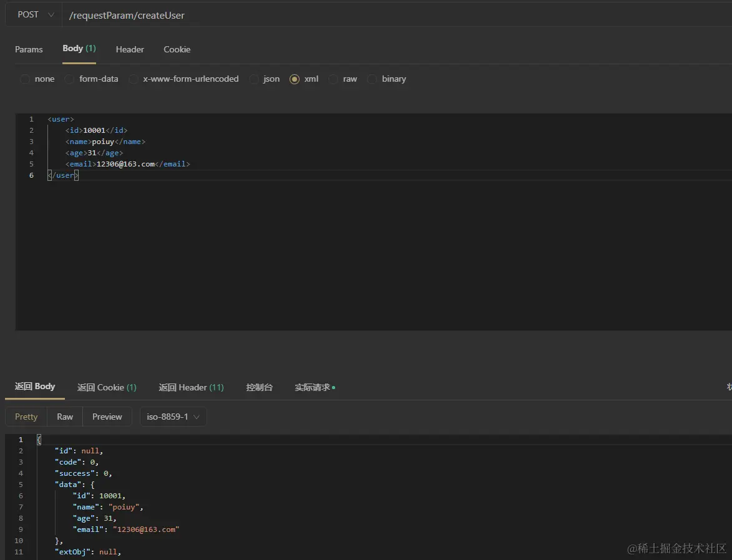
Task: Switch response view to Preview
Action: point(107,417)
